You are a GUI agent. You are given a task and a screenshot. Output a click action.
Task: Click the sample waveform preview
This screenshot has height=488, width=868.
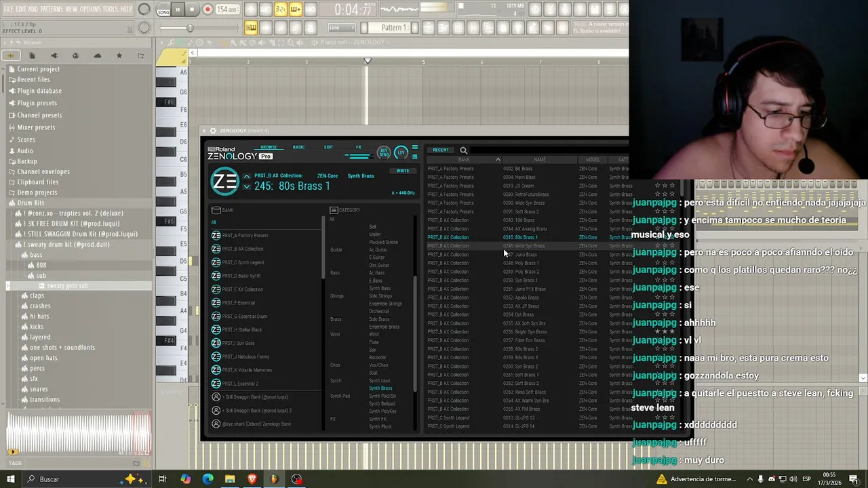coord(78,432)
